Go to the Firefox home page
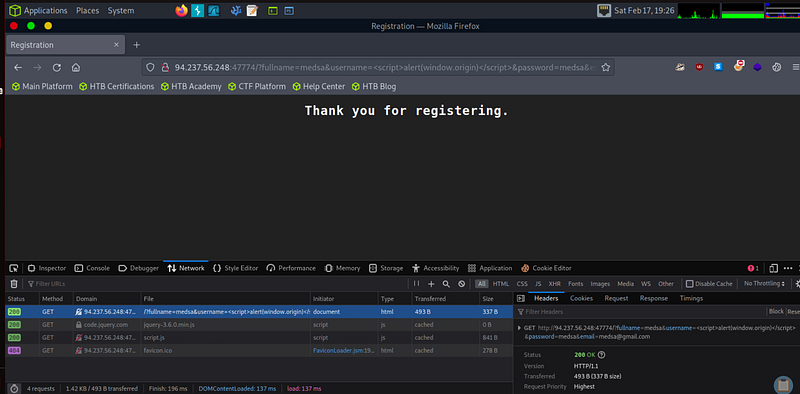This screenshot has height=394, width=800. pyautogui.click(x=76, y=67)
